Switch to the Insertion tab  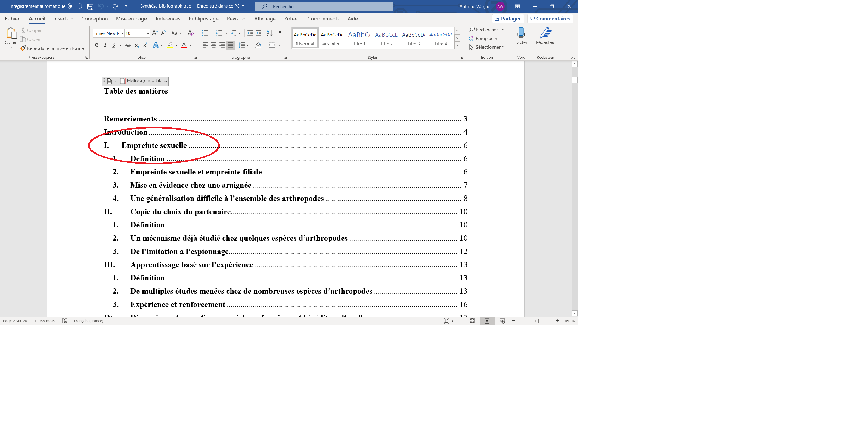pyautogui.click(x=63, y=19)
